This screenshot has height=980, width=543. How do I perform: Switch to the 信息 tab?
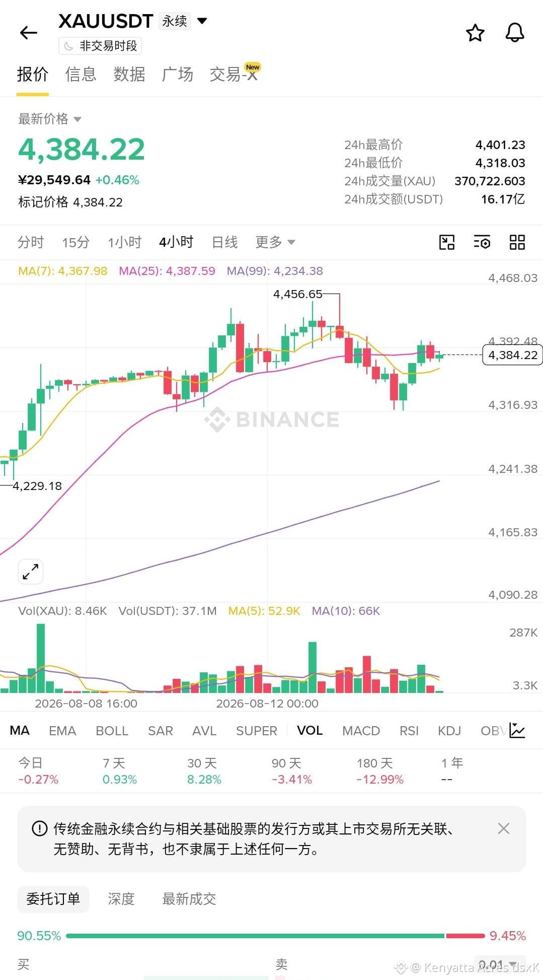point(81,75)
